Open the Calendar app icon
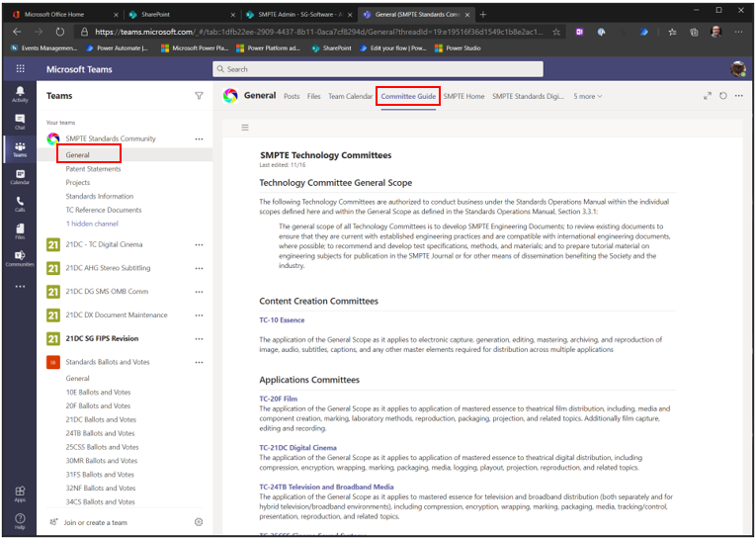 [20, 176]
